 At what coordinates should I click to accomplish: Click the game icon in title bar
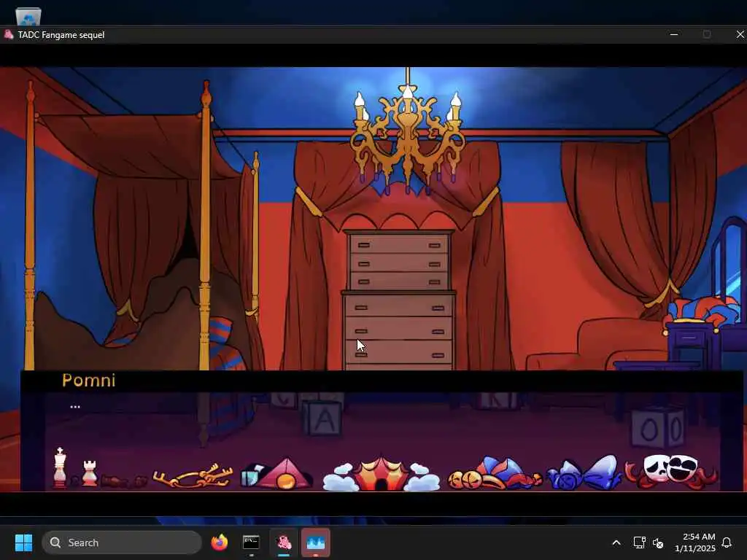point(8,34)
